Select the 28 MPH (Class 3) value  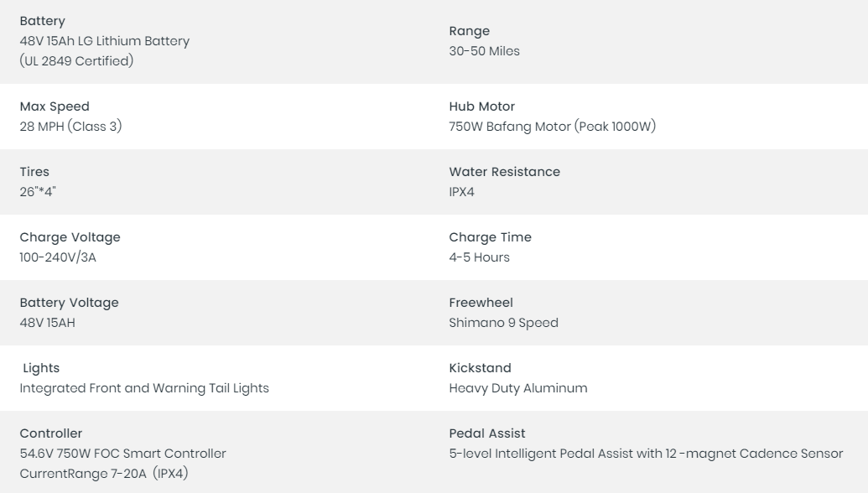(70, 126)
